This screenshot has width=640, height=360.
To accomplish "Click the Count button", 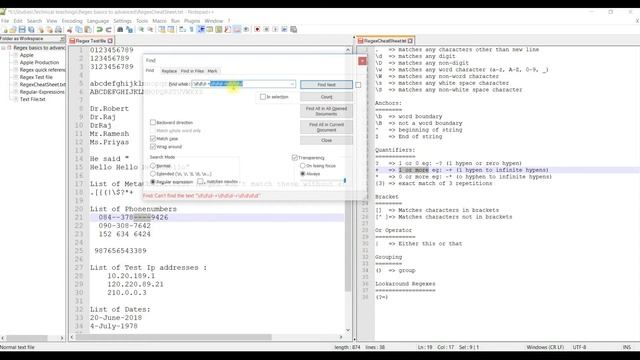I will [327, 97].
